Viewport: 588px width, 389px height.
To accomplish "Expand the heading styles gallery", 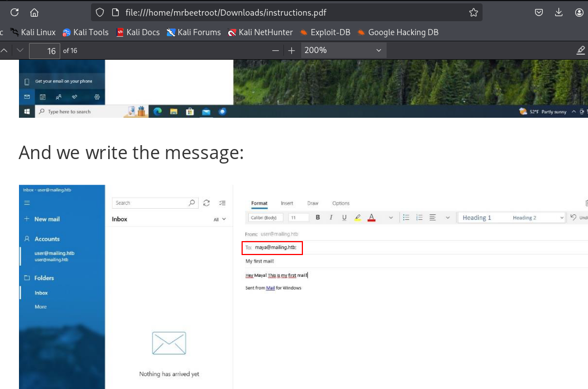I will [x=561, y=218].
